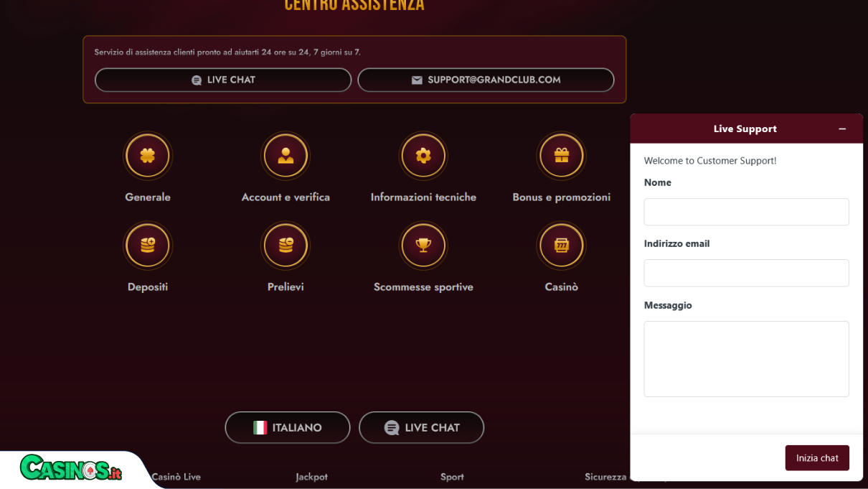The width and height of the screenshot is (868, 489).
Task: Open the Informazioni tecniche gear icon
Action: click(423, 156)
